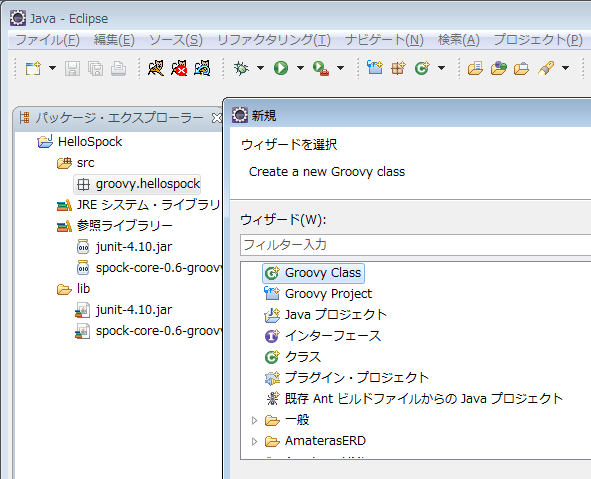Close the パッケージ・エクスプローラー view
This screenshot has height=479, width=591.
tap(217, 118)
